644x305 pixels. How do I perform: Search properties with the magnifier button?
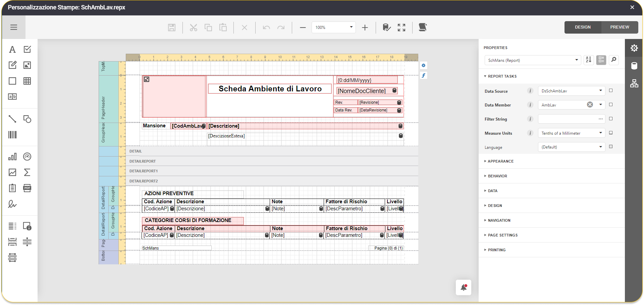click(x=614, y=60)
